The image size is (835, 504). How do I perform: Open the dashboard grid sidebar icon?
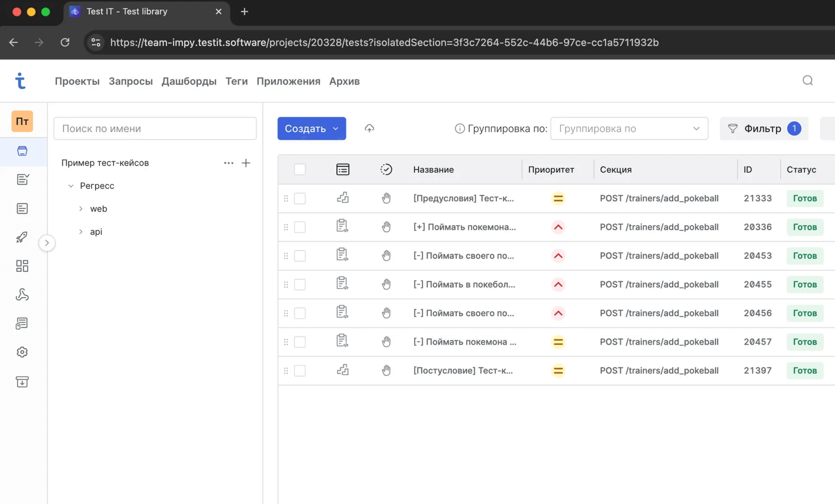(22, 266)
